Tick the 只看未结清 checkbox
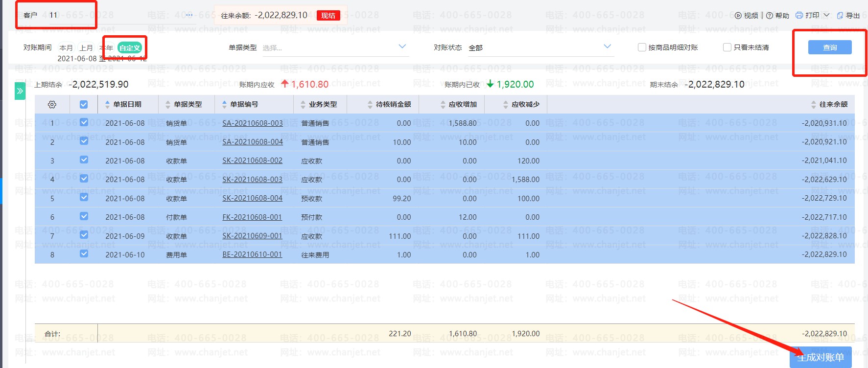The image size is (868, 368). tap(727, 47)
